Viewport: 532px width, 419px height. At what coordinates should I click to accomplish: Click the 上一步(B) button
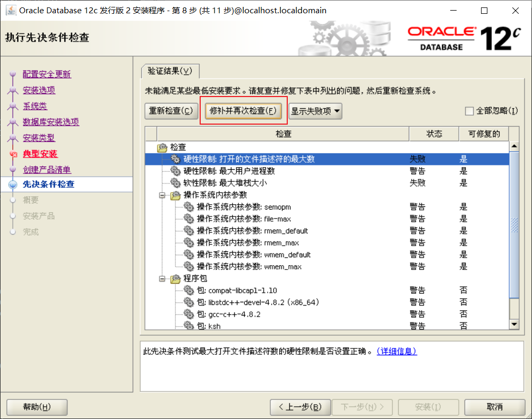click(301, 407)
